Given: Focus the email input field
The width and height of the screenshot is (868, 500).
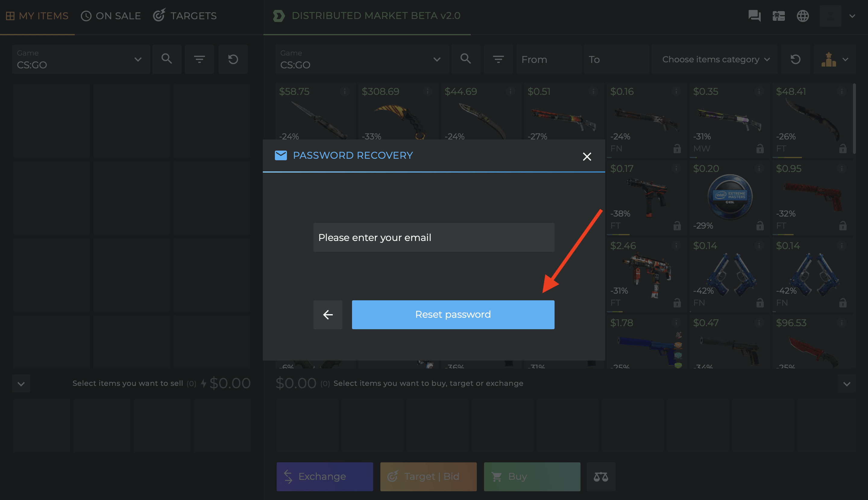Looking at the screenshot, I should tap(434, 237).
